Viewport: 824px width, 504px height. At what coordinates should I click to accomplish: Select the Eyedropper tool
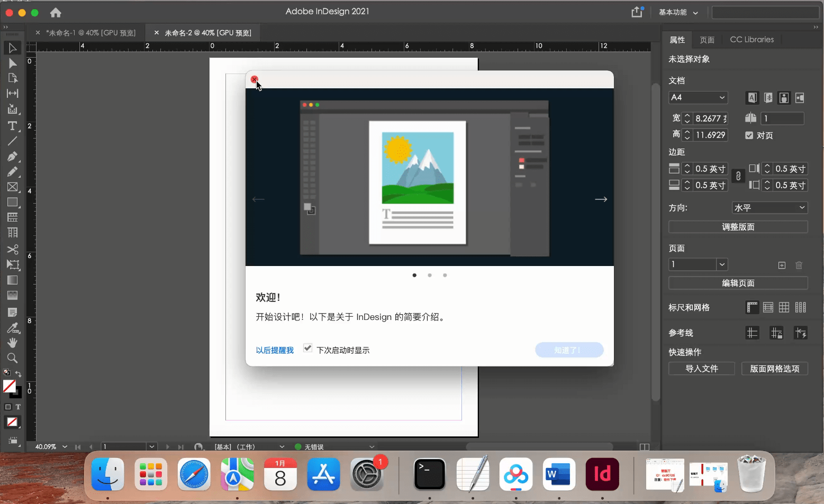[x=12, y=328]
